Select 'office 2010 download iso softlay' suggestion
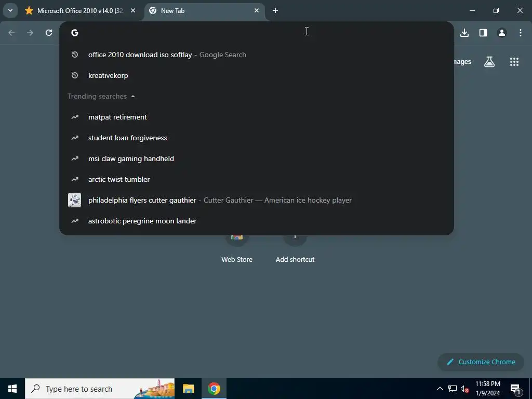The height and width of the screenshot is (399, 532). [257, 55]
